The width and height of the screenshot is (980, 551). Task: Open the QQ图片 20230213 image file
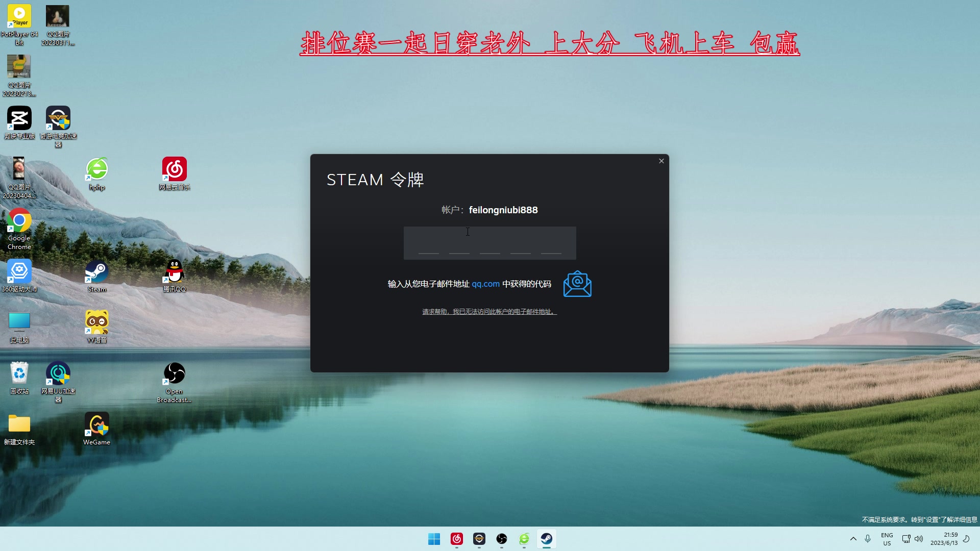[19, 76]
